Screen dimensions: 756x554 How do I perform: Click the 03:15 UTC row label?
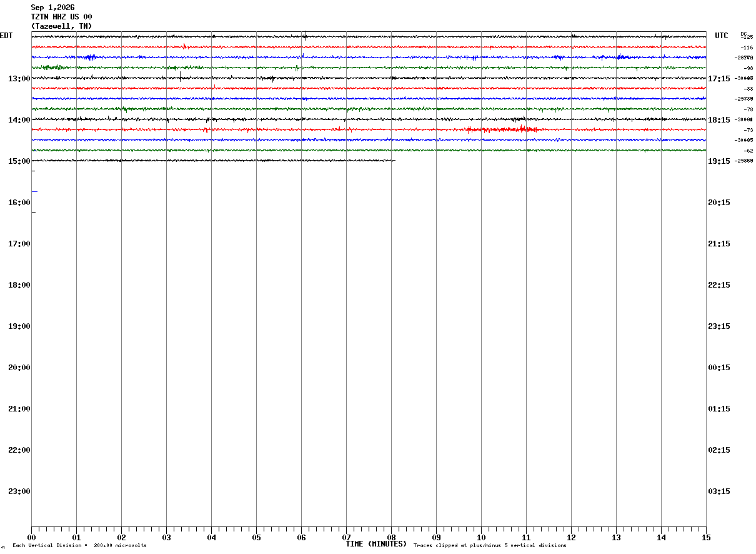point(719,491)
